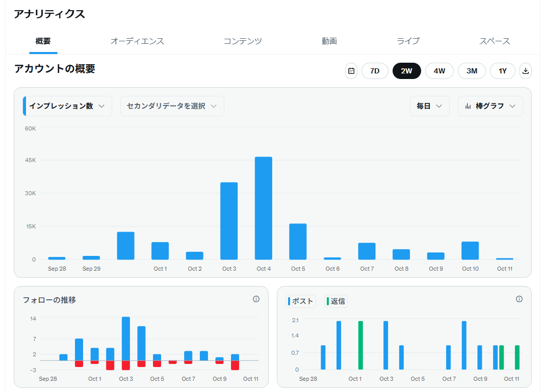Select the 1Y time range button
Viewport: 544px width, 392px height.
tap(503, 71)
